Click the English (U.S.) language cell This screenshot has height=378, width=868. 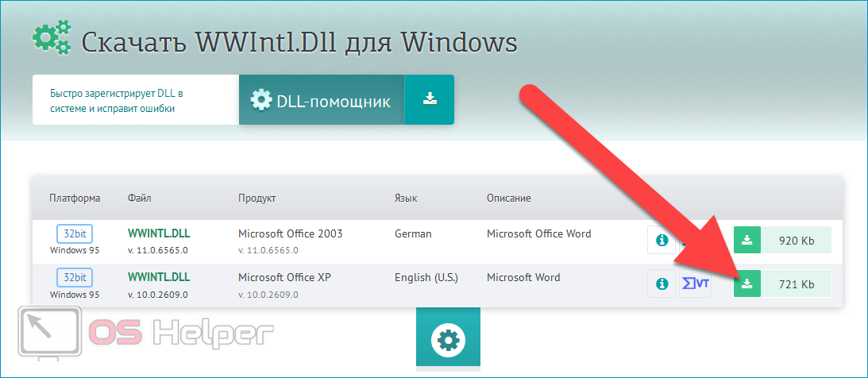[x=426, y=277]
